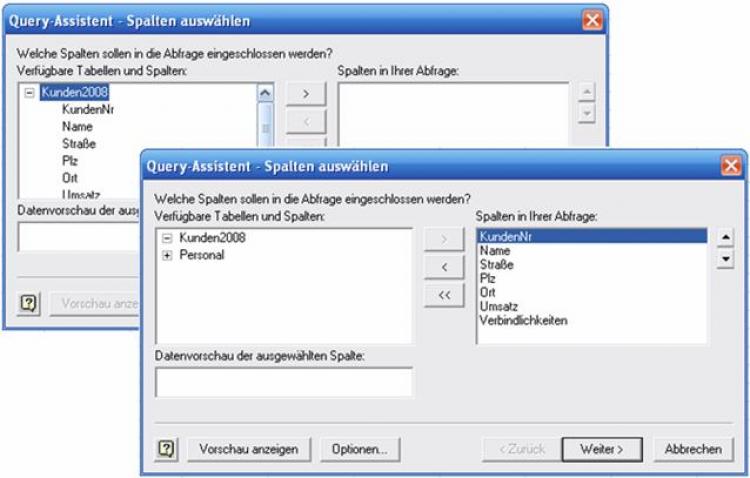Click the add column arrow in back dialog
The width and height of the screenshot is (750, 478).
pos(306,93)
